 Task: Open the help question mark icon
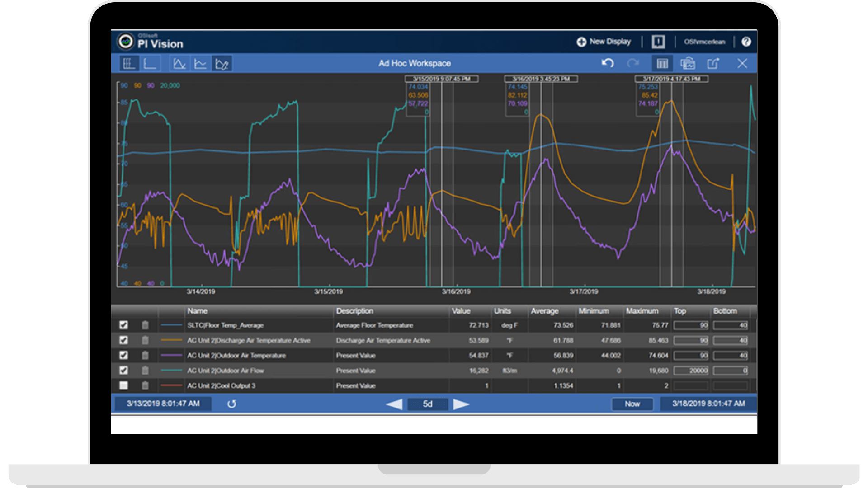coord(746,42)
